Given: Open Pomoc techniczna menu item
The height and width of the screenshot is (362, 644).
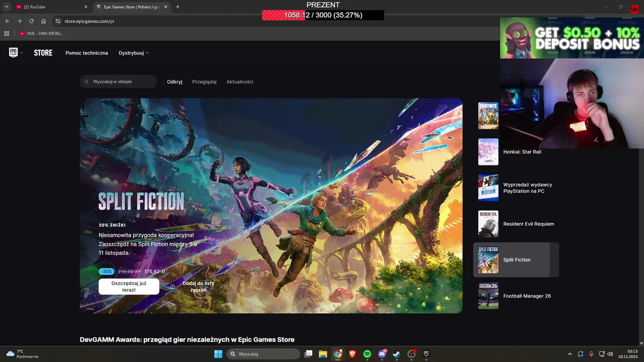Looking at the screenshot, I should pyautogui.click(x=87, y=53).
